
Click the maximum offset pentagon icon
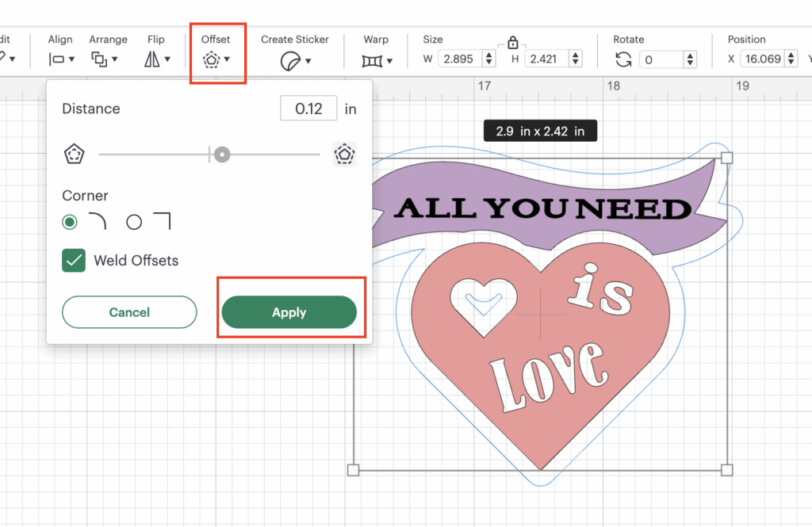(x=344, y=155)
